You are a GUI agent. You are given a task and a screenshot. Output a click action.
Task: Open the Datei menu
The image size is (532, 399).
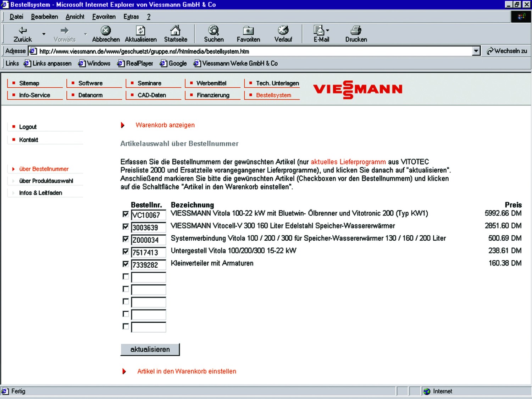[x=16, y=17]
